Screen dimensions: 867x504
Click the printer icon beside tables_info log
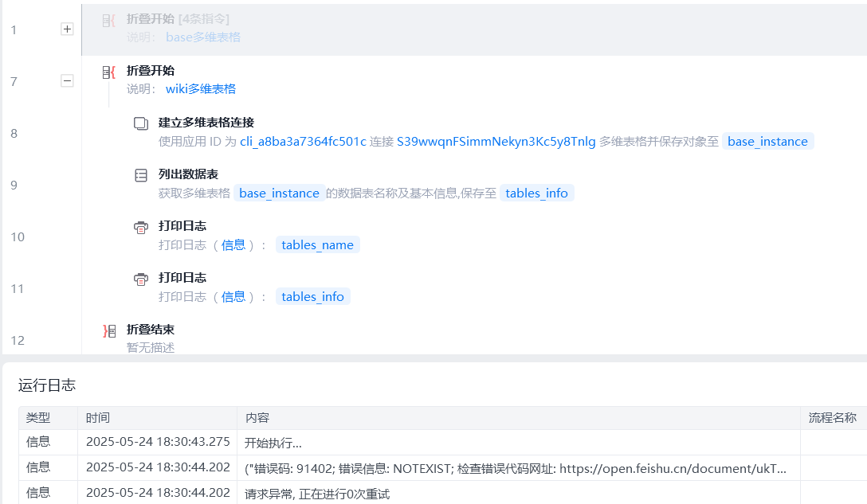point(141,279)
